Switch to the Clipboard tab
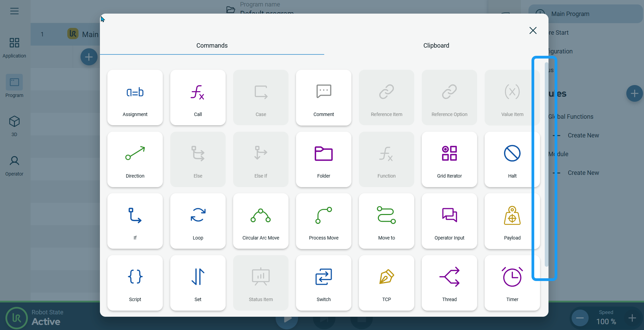 pos(436,46)
